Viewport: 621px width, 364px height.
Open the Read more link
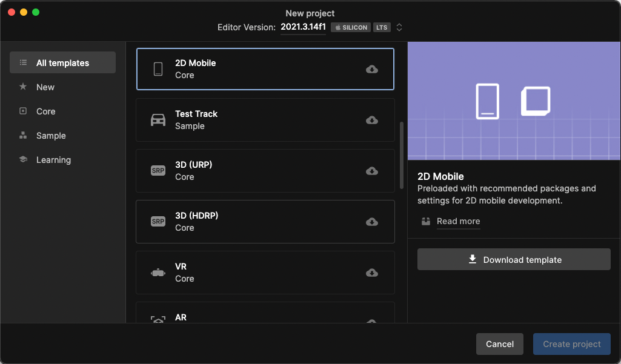pos(458,221)
